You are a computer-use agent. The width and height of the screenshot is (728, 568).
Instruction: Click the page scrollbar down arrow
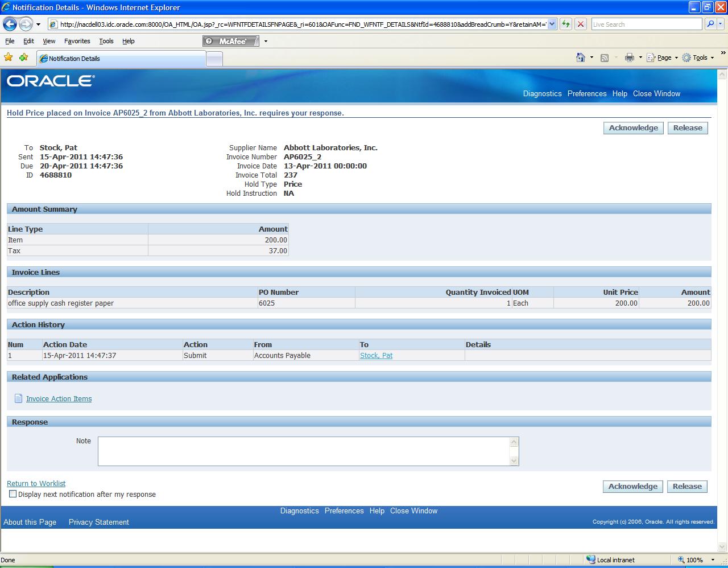point(722,547)
